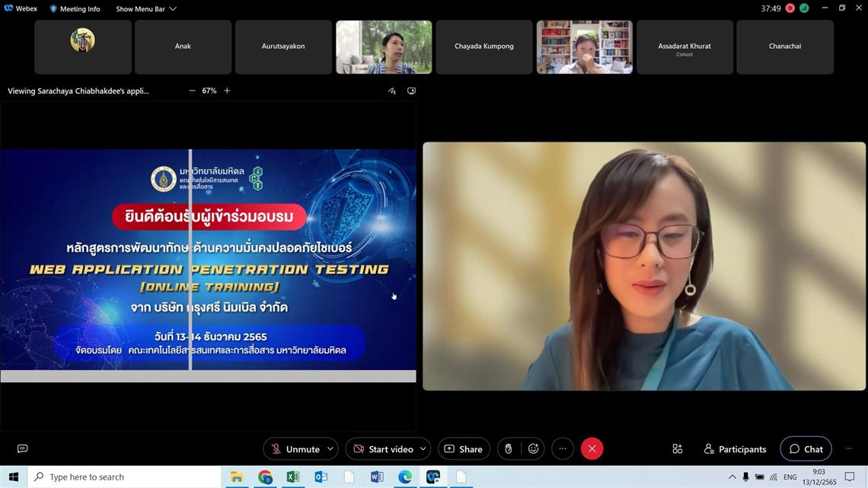
Task: Open more options ellipsis in controls
Action: 563,449
